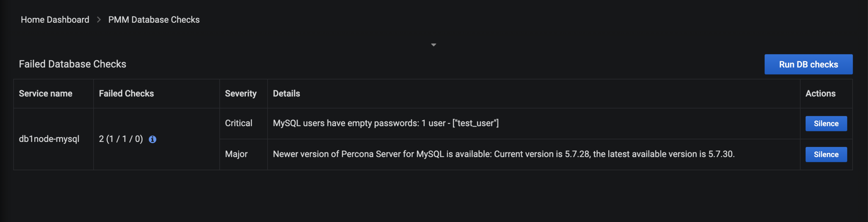Image resolution: width=868 pixels, height=222 pixels.
Task: Click the breadcrumb chevron separator arrow
Action: 99,20
